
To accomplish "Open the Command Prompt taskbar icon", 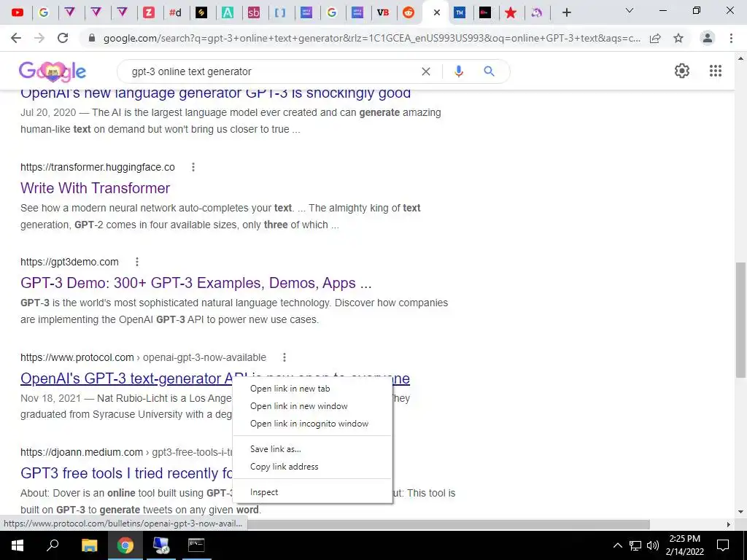I will tap(196, 545).
